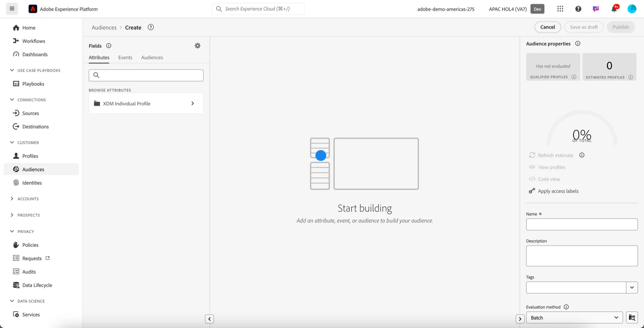Collapse the Fields left panel
This screenshot has width=644, height=328.
pos(209,319)
